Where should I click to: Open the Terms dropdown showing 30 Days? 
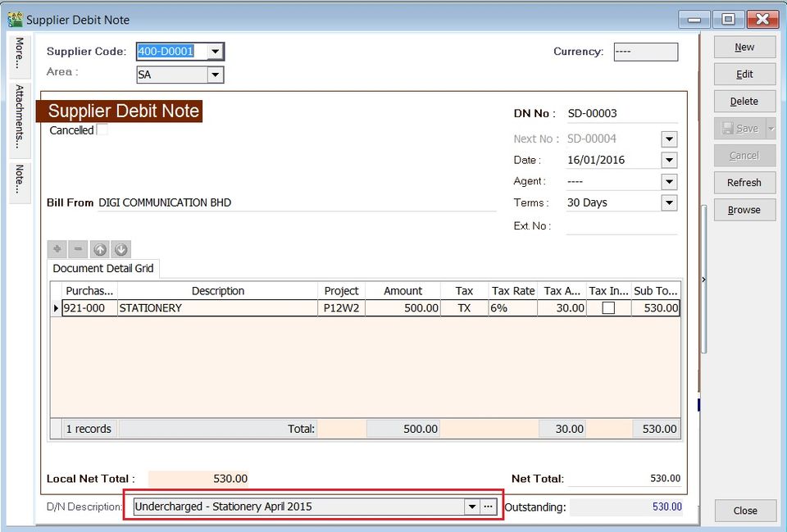coord(668,202)
